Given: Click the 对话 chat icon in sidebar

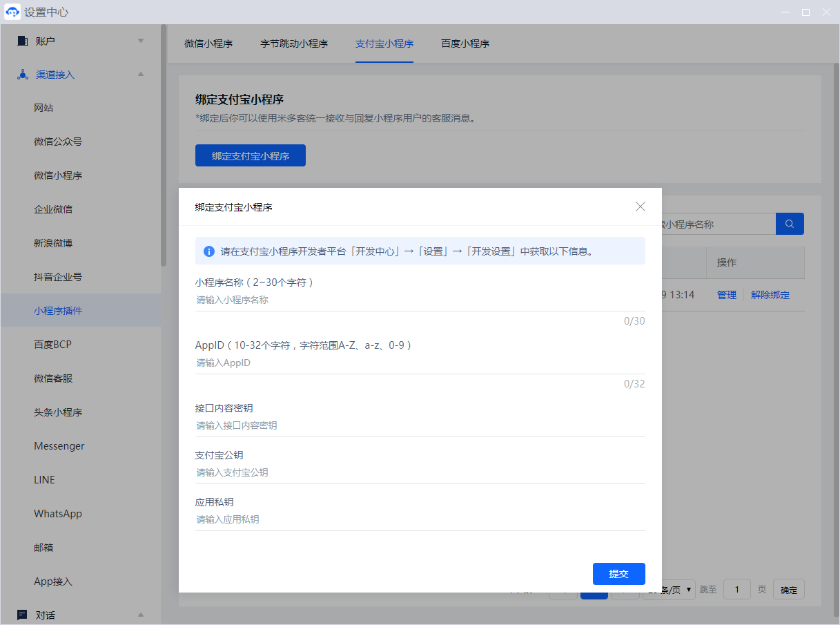Looking at the screenshot, I should 22,615.
